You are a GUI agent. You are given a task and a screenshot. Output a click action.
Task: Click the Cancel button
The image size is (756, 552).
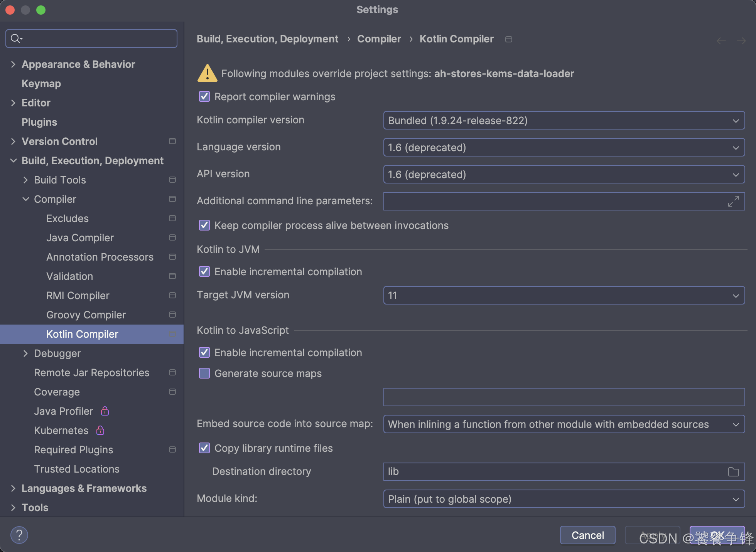pos(587,535)
